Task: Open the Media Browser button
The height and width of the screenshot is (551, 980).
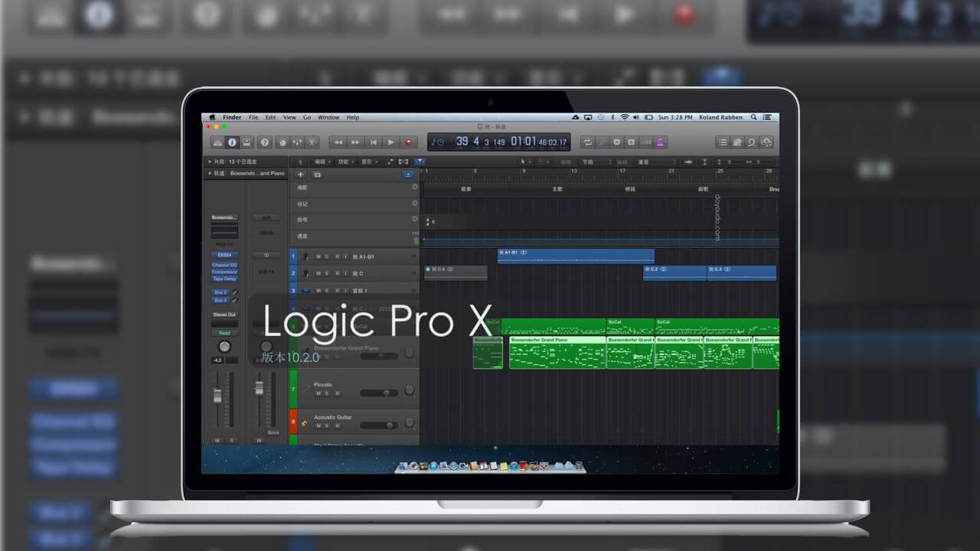Action: pos(766,142)
